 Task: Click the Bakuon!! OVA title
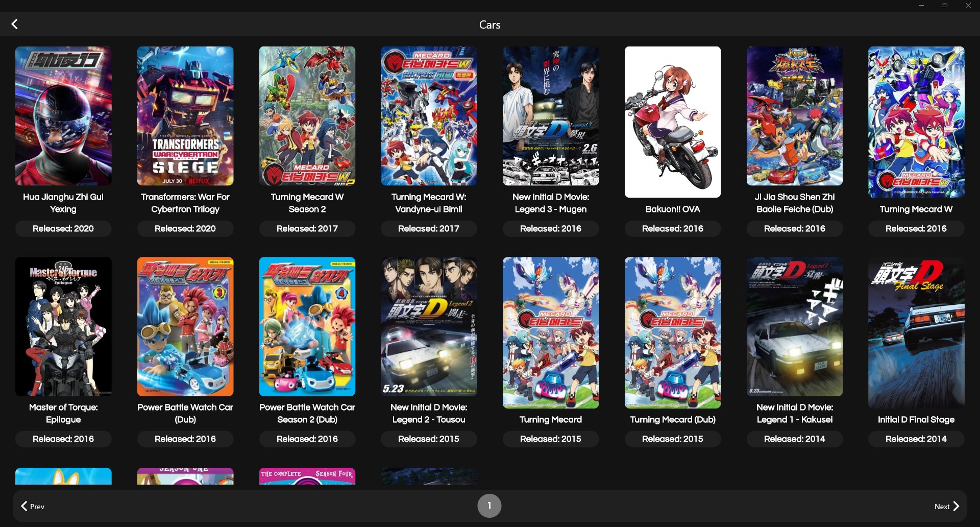(673, 209)
